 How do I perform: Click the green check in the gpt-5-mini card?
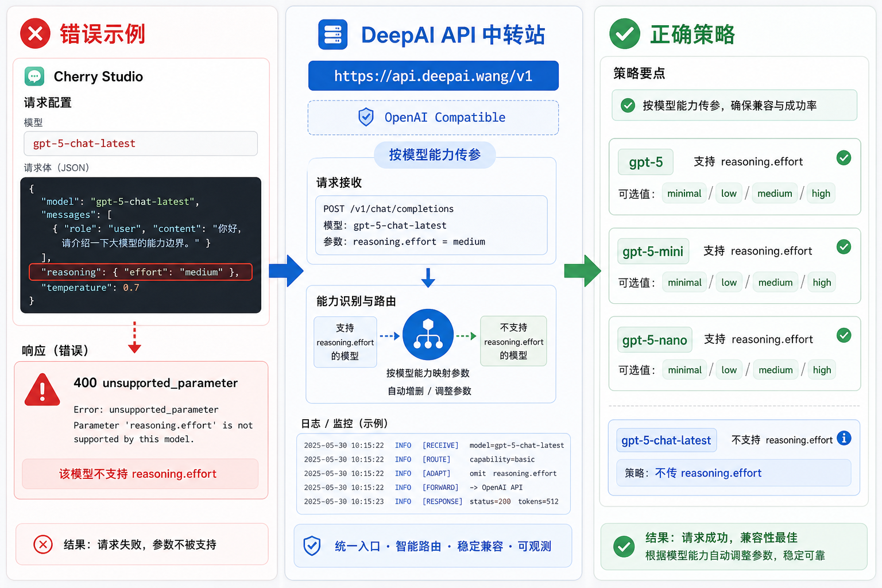click(844, 247)
